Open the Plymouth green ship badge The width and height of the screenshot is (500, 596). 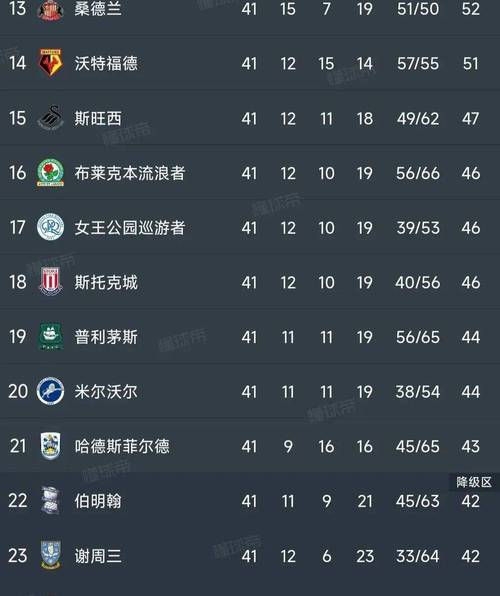(51, 336)
